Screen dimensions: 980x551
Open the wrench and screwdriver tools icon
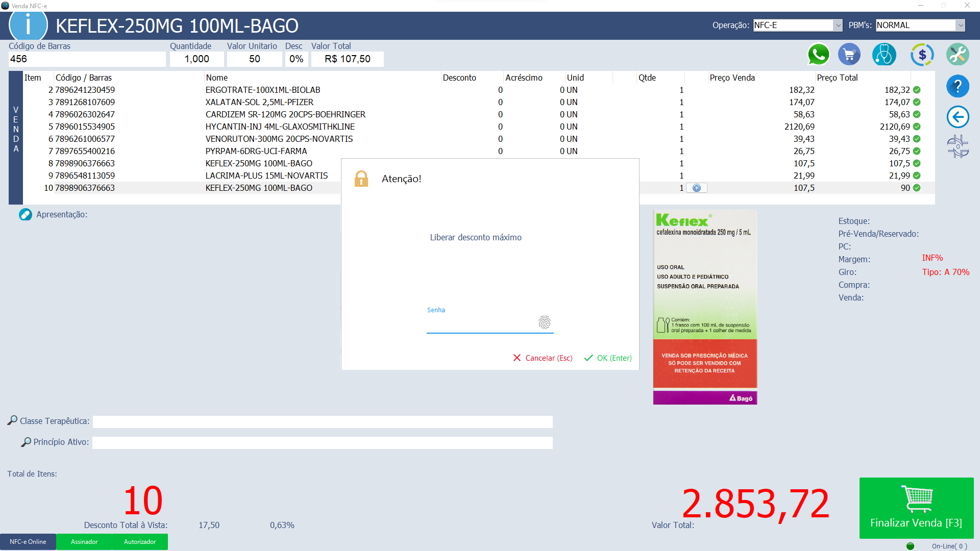point(958,55)
